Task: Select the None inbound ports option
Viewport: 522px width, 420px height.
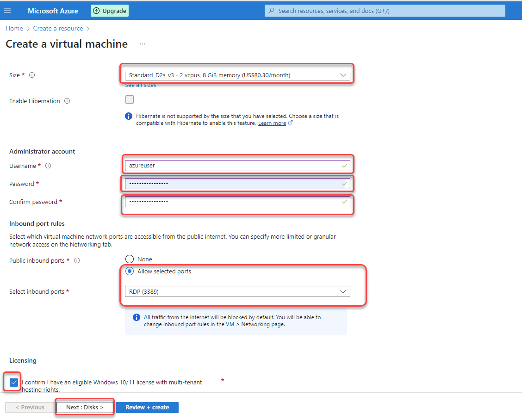Action: [x=130, y=259]
